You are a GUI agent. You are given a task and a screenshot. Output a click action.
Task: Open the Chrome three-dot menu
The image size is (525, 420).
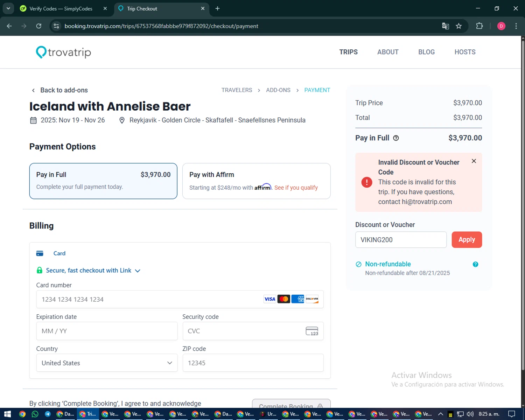[x=516, y=26]
